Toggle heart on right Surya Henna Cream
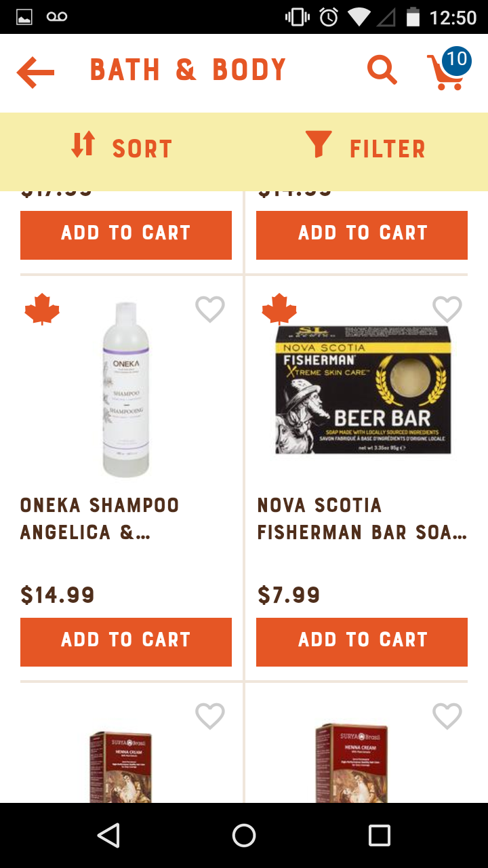Viewport: 488px width, 868px height. pyautogui.click(x=447, y=716)
